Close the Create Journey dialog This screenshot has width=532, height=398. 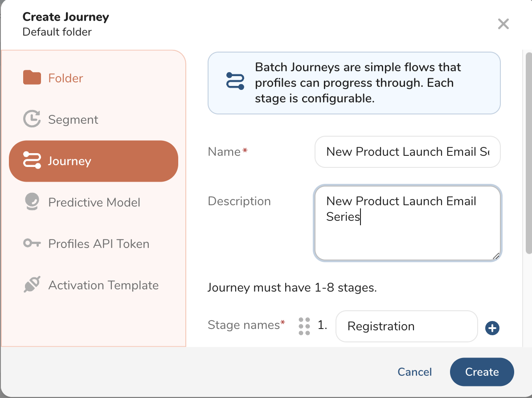click(503, 24)
